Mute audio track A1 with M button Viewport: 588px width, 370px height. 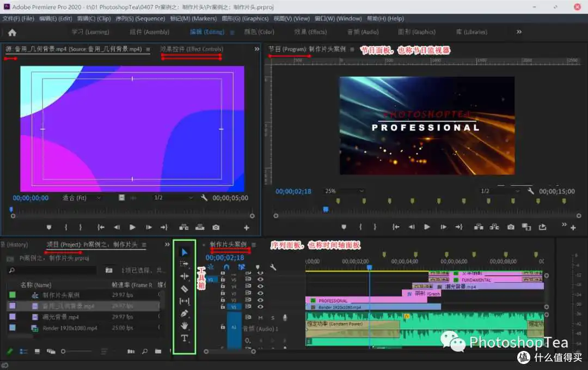tap(260, 318)
